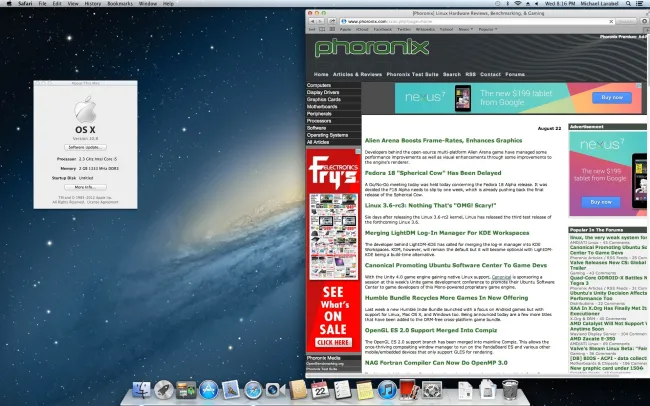Open Notification Center icon in menu bar
The width and height of the screenshot is (650, 406).
coord(640,3)
